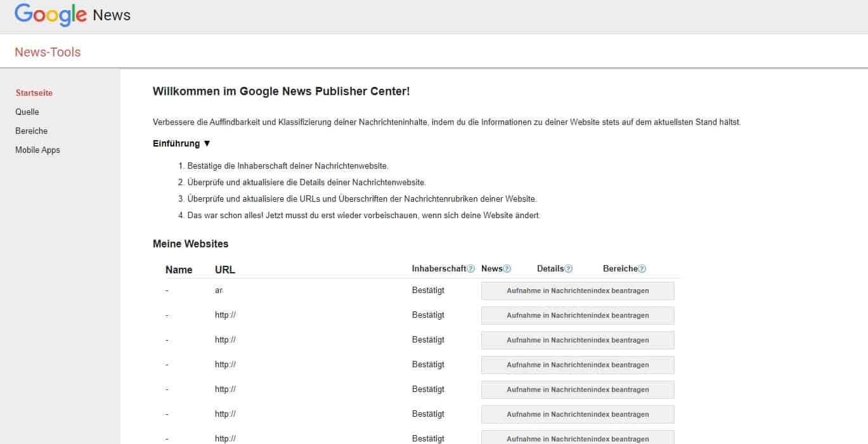Collapse the Einführung section

[181, 143]
